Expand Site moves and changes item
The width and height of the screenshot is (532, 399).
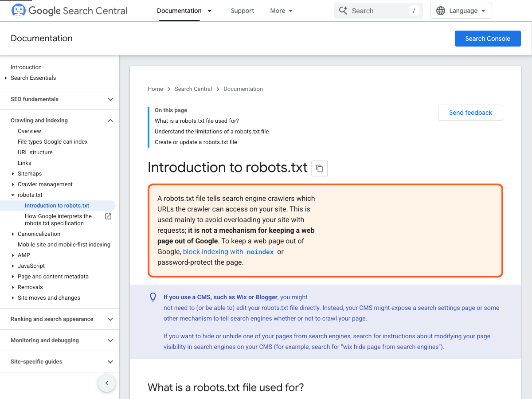click(x=13, y=298)
